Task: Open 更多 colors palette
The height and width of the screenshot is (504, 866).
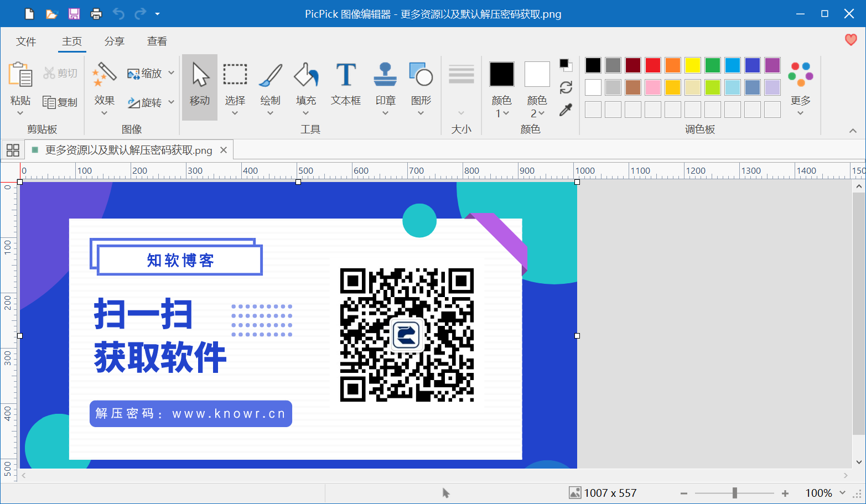Action: (801, 87)
